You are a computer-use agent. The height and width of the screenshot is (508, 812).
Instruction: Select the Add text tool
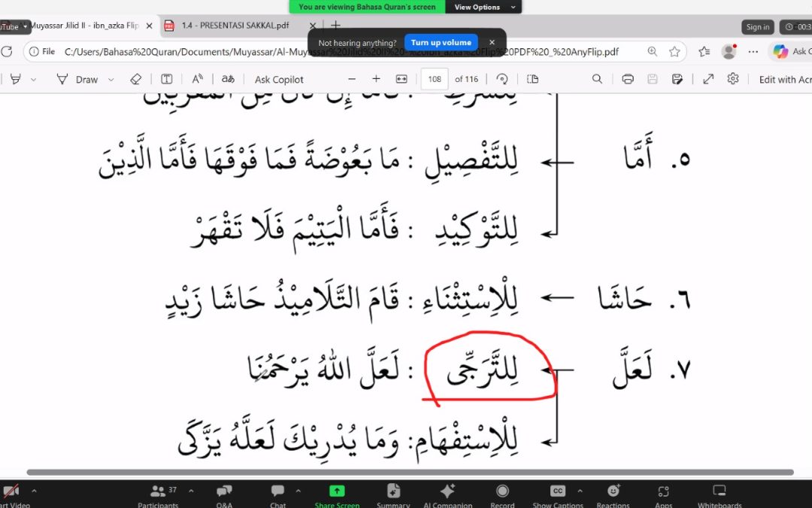167,79
